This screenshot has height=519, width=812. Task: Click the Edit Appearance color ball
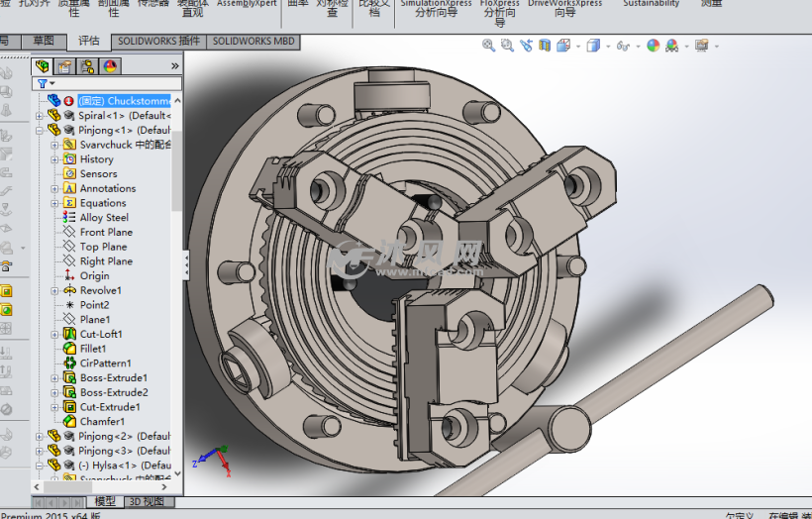point(653,46)
